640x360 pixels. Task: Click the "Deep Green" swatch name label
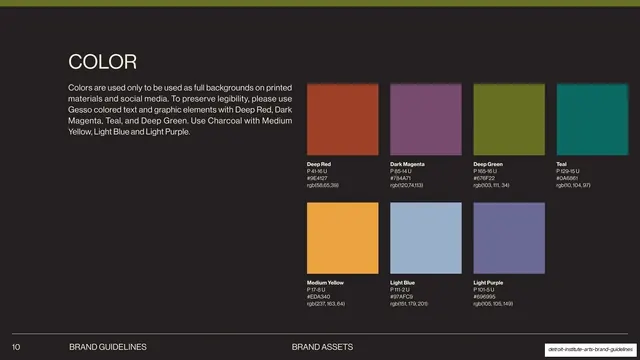(x=488, y=164)
